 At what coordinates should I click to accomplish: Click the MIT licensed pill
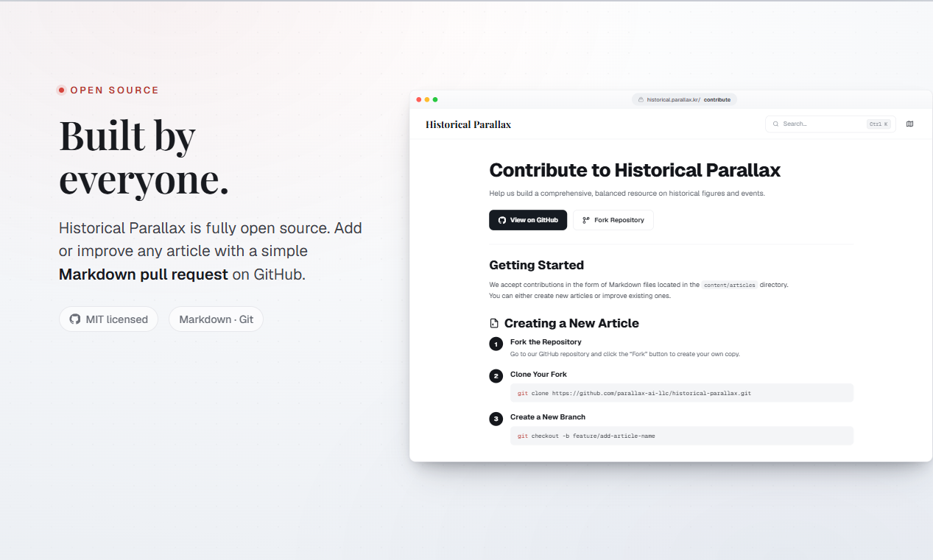(108, 319)
